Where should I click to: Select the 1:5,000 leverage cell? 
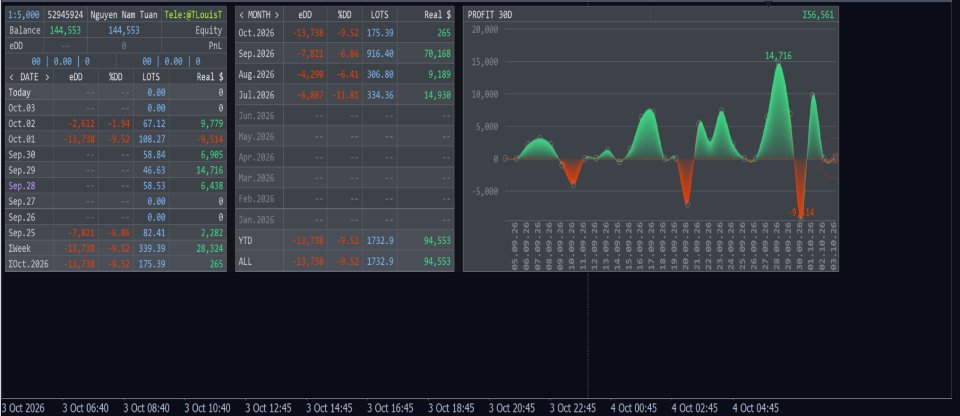pos(24,15)
